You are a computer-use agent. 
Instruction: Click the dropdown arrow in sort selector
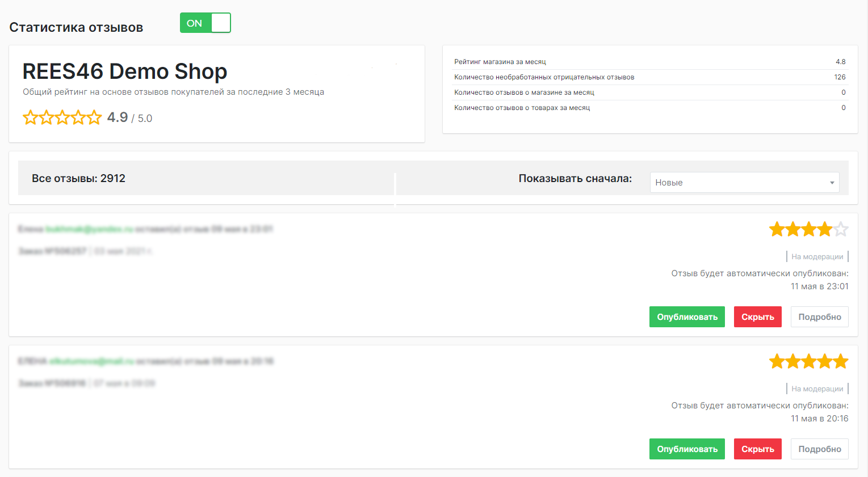(x=832, y=183)
